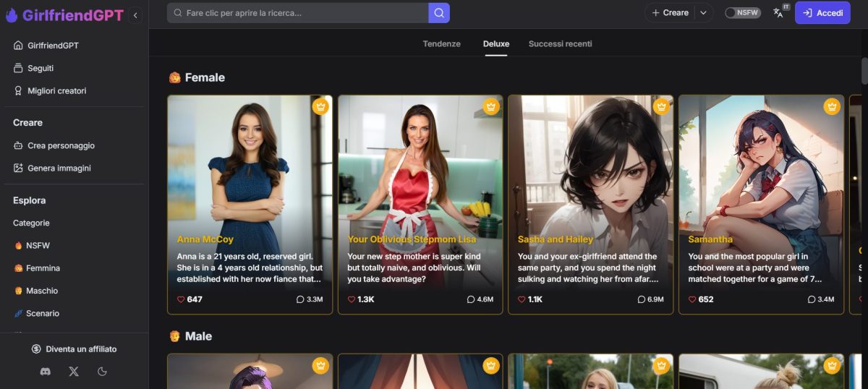Image resolution: width=868 pixels, height=389 pixels.
Task: Click the crown badge on Stepmom Lisa card
Action: (491, 106)
